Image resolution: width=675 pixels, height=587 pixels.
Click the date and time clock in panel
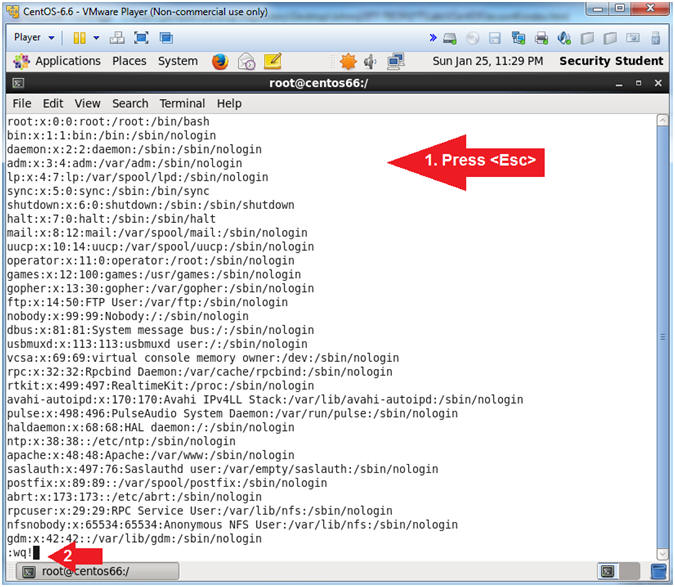pyautogui.click(x=488, y=61)
